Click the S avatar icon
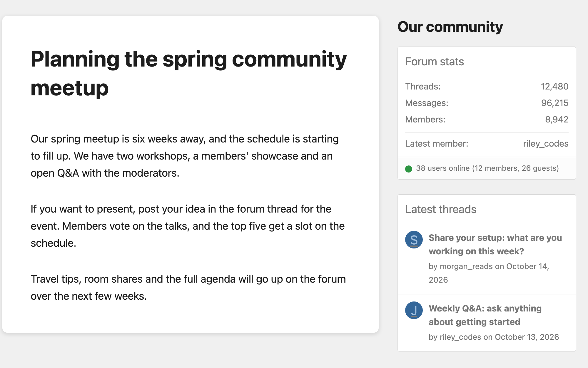This screenshot has height=368, width=588. click(414, 240)
